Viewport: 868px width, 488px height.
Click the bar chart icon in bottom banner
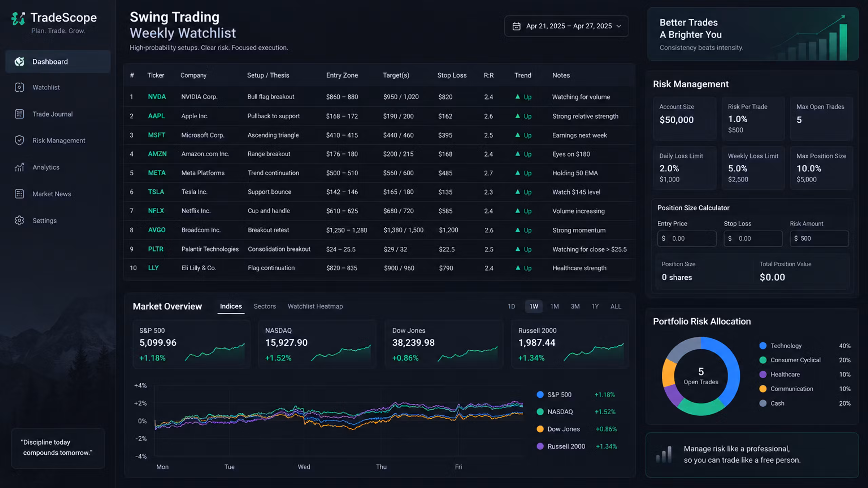[664, 454]
